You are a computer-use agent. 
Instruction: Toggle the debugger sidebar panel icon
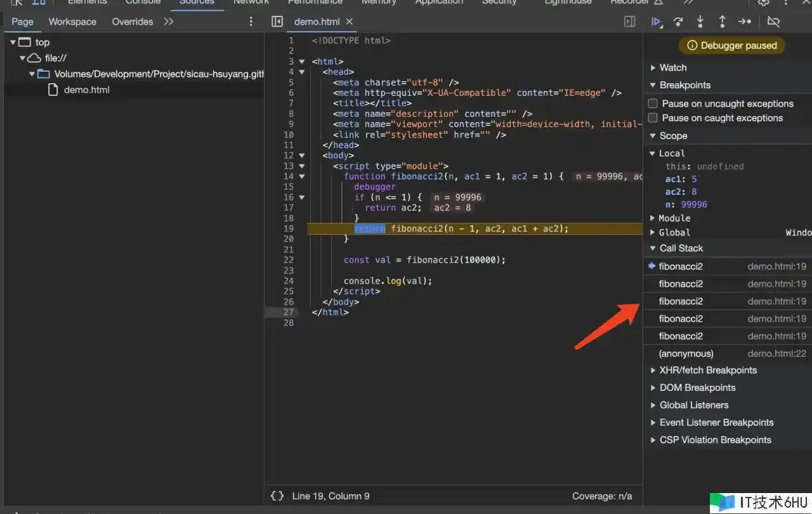click(x=630, y=22)
